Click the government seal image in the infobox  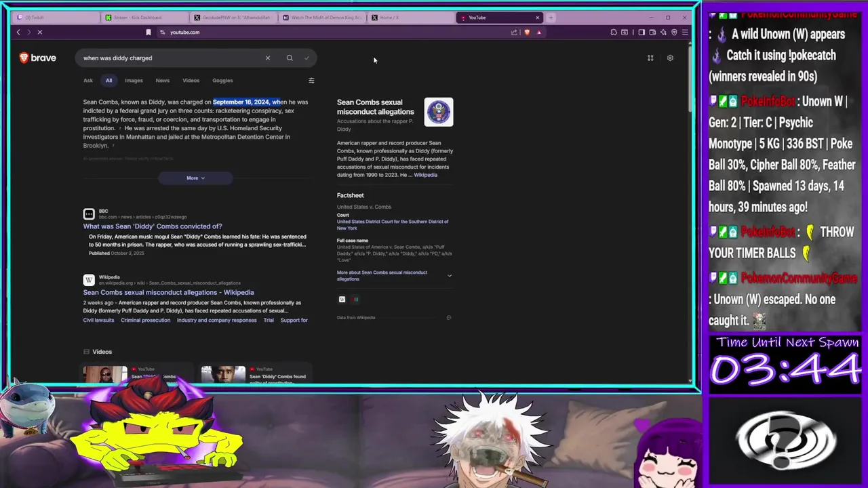439,112
